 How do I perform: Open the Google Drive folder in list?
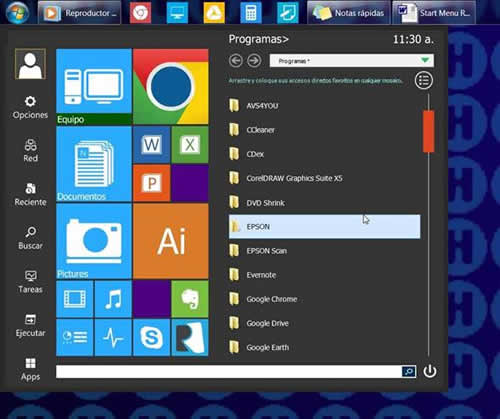click(x=324, y=323)
